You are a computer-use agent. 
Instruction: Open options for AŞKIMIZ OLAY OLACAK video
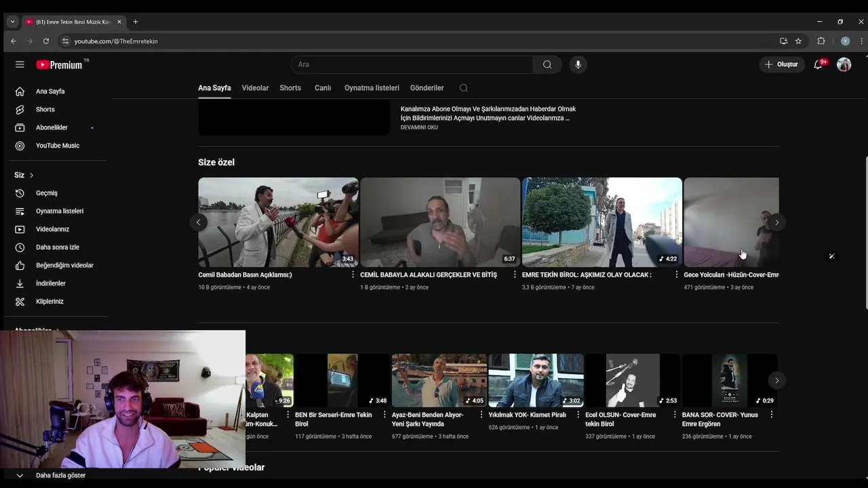point(676,275)
